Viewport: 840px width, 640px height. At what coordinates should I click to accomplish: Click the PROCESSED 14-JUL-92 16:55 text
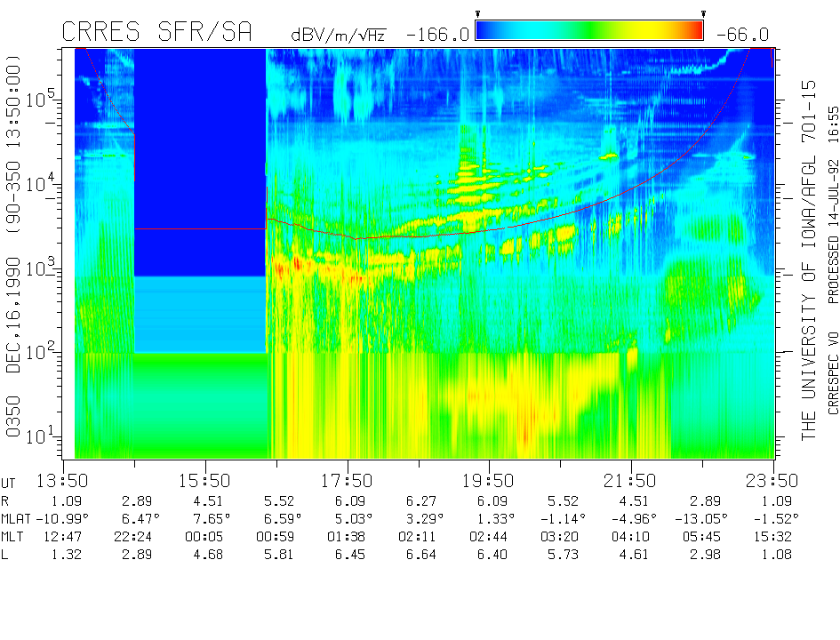833,205
